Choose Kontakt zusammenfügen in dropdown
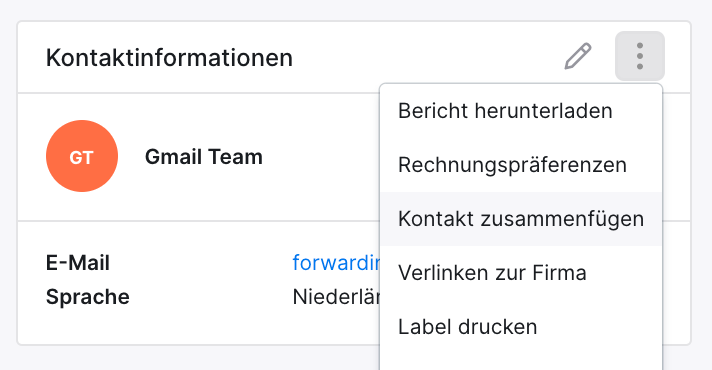This screenshot has height=370, width=712. 521,219
